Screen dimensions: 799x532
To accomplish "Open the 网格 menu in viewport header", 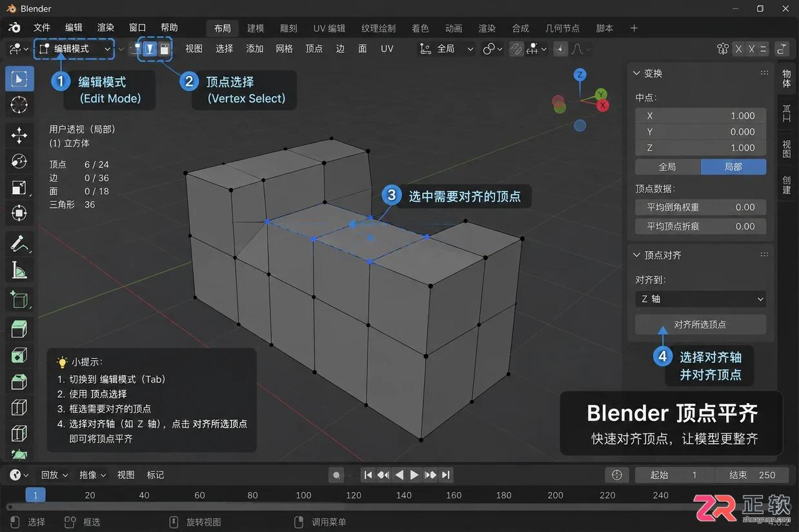I will point(284,49).
